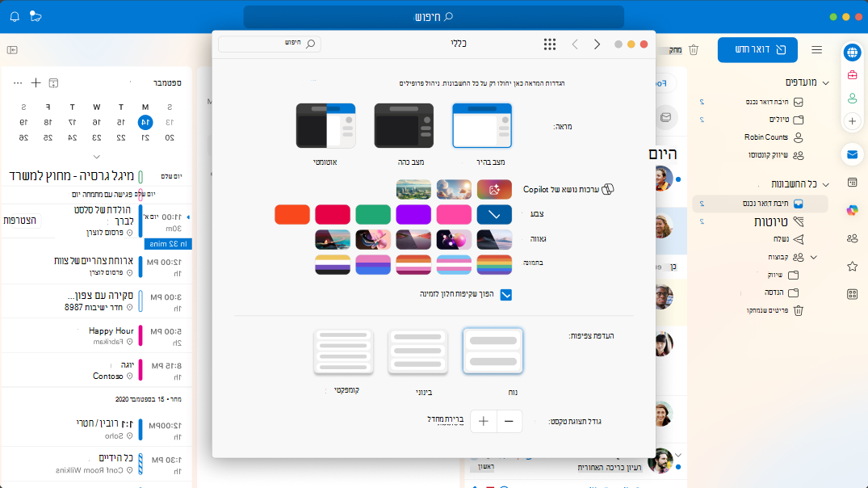Viewport: 868px width, 488px height.
Task: Expand the calendar month chevron
Action: pyautogui.click(x=96, y=157)
